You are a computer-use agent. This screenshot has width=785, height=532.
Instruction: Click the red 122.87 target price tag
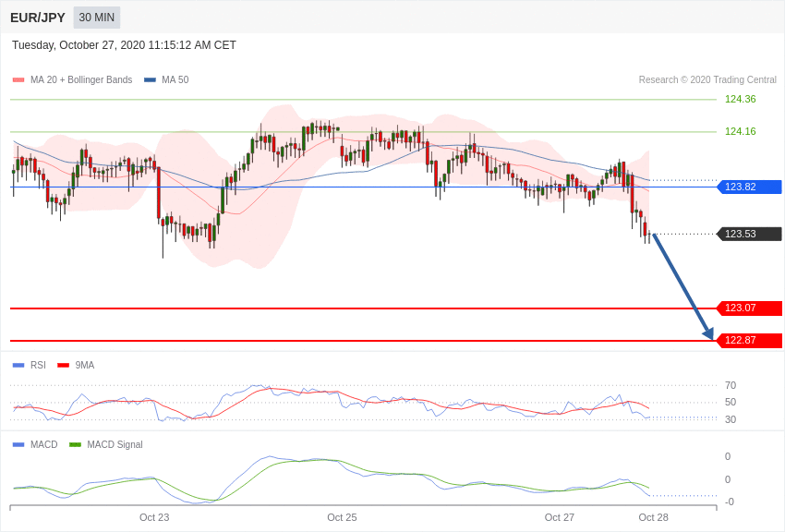pos(749,341)
